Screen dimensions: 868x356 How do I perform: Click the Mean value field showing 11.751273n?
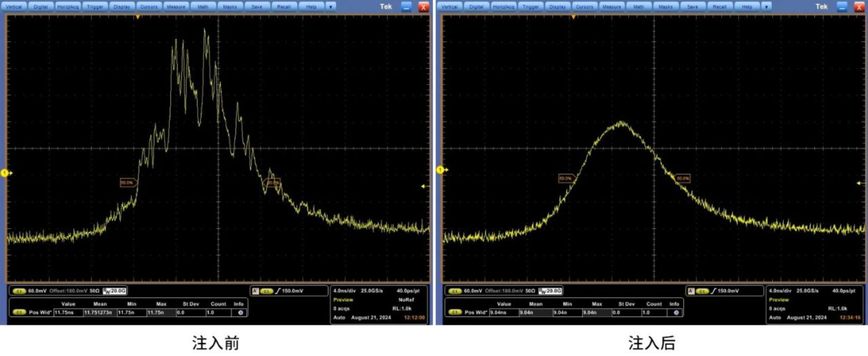(x=99, y=312)
